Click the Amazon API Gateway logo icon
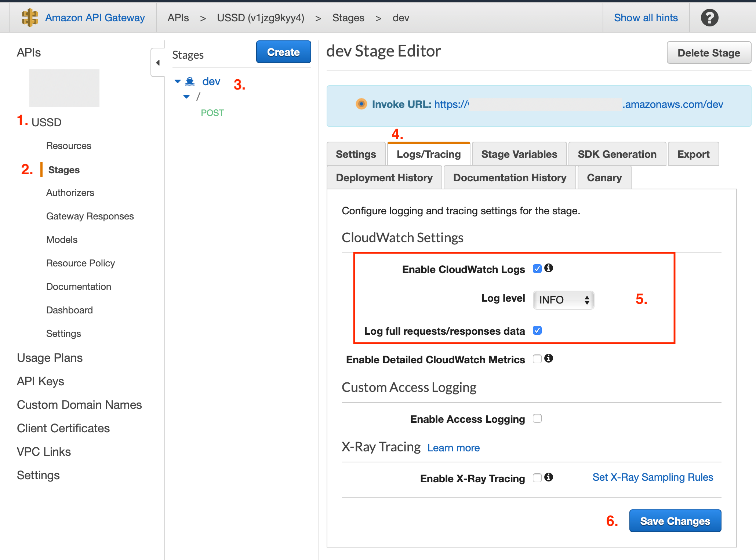The height and width of the screenshot is (560, 756). 30,18
